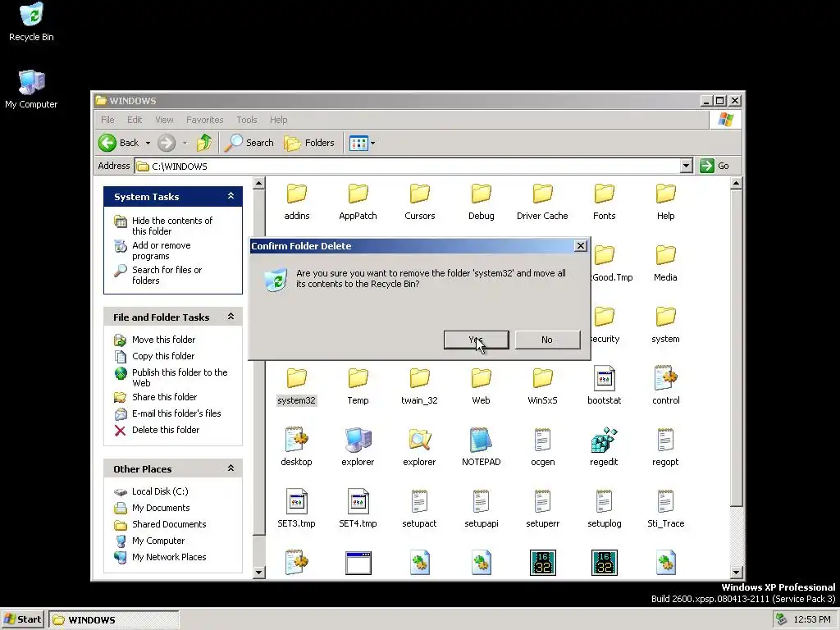840x630 pixels.
Task: Click the Forward arrow toolbar button
Action: [167, 143]
